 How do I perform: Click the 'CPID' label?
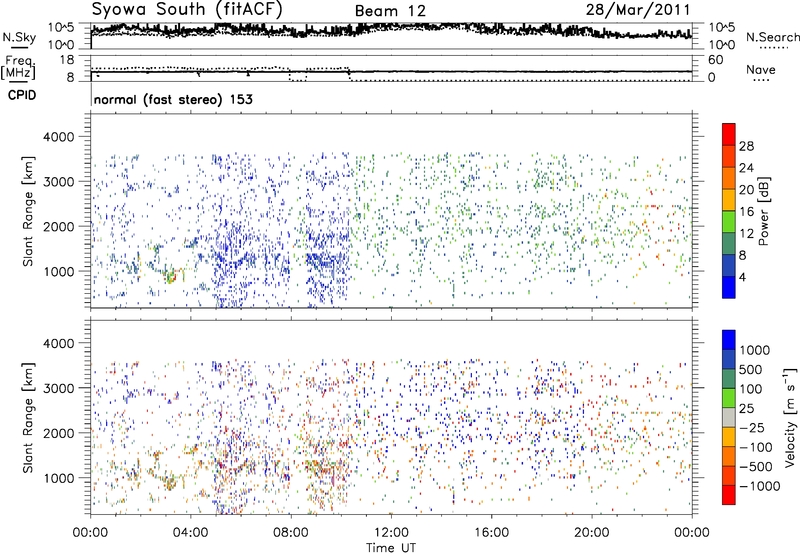click(22, 95)
